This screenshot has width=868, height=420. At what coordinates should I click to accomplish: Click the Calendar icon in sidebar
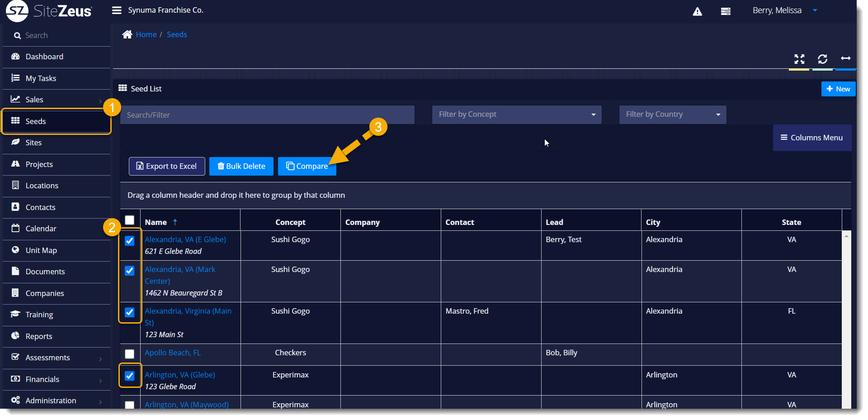(x=15, y=228)
